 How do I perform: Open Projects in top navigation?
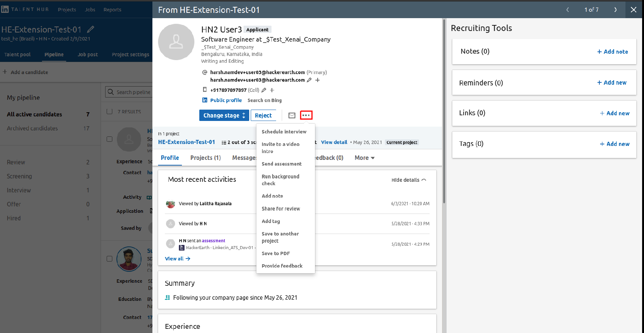point(67,9)
